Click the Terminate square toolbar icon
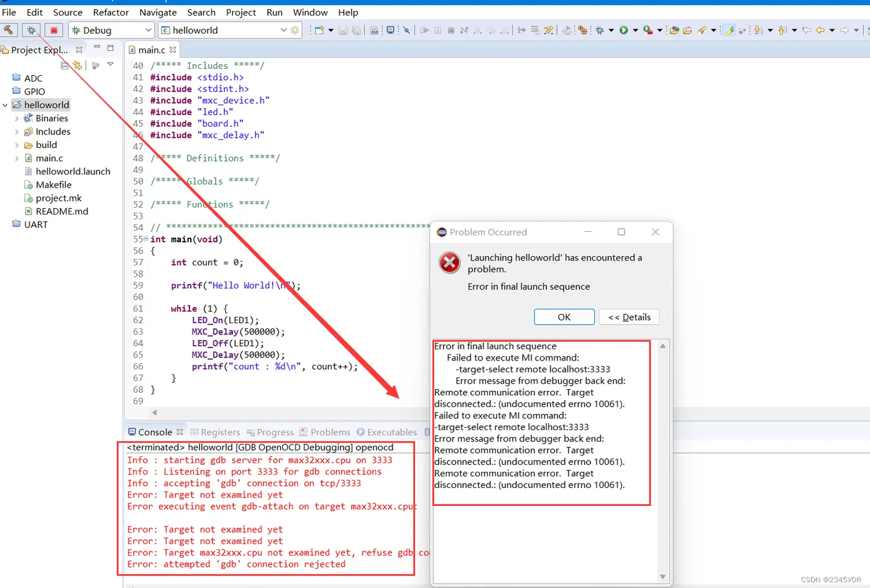870x588 pixels. point(451,30)
